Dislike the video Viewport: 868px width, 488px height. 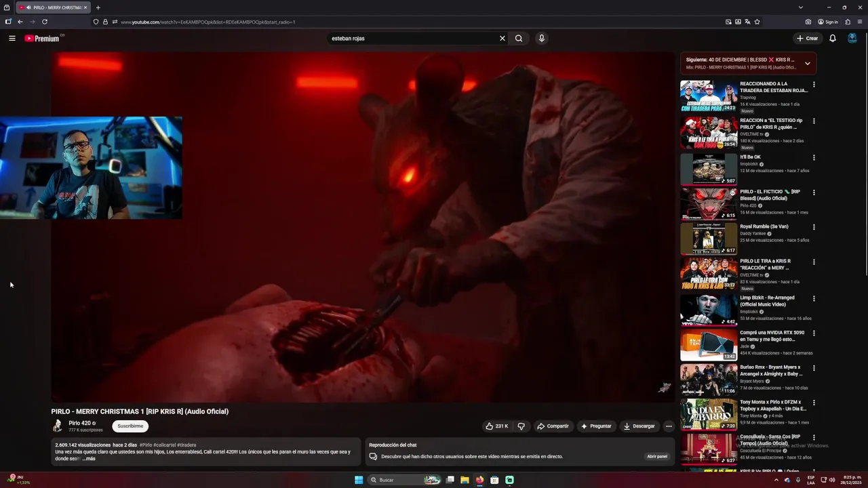tap(521, 426)
